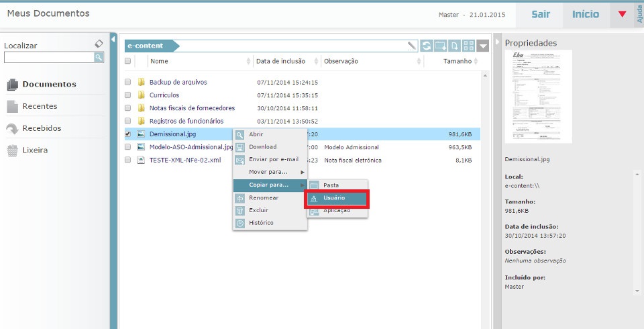
Task: Open the Curriculos folder link
Action: (164, 95)
